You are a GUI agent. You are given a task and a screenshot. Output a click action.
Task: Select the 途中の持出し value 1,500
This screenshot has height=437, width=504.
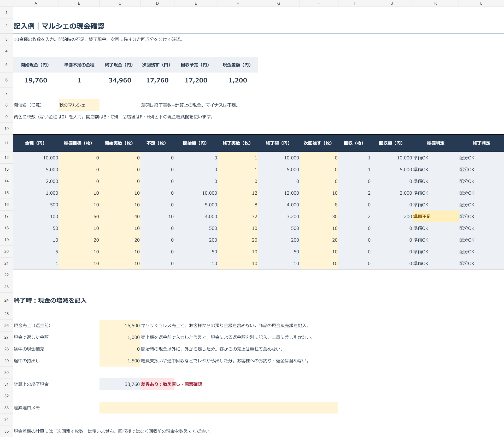[x=120, y=361]
